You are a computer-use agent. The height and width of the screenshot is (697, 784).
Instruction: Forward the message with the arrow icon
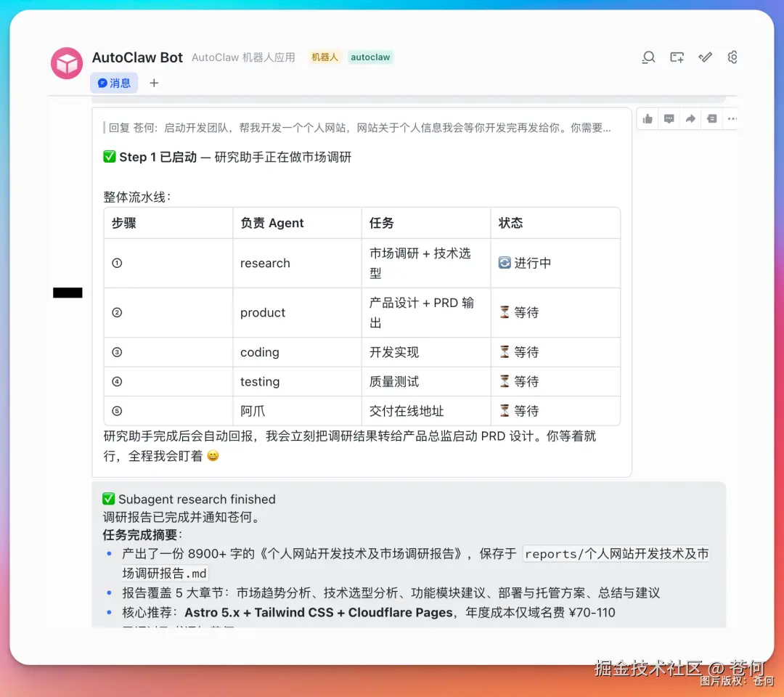coord(690,118)
